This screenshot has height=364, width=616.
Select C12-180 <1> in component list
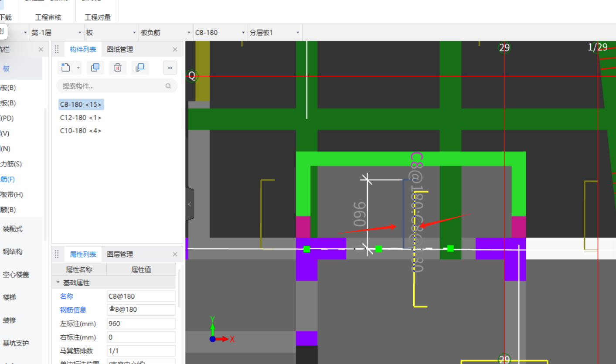tap(81, 118)
